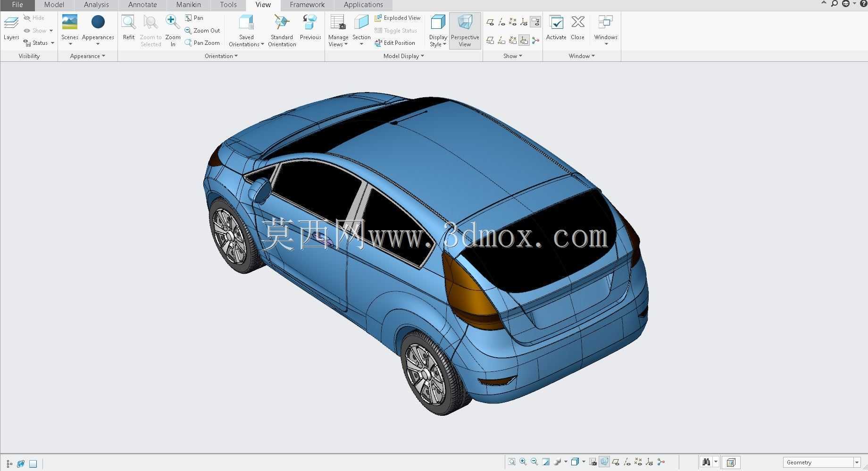Switch to the Framework tab
The height and width of the screenshot is (471, 868).
click(x=307, y=5)
